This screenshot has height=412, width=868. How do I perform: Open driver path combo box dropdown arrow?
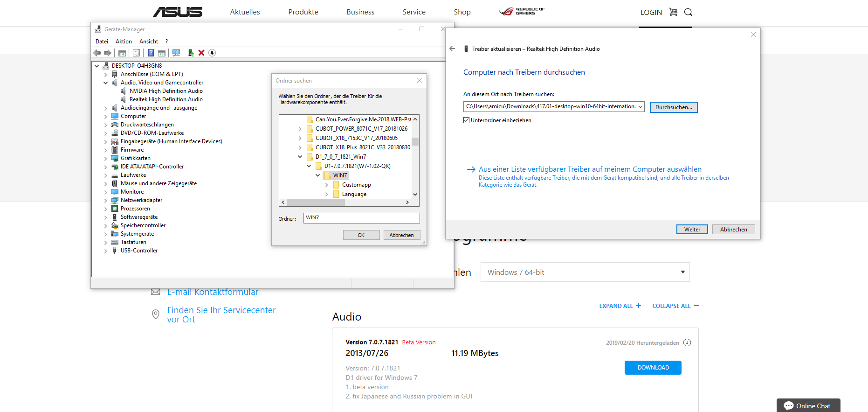(x=641, y=107)
